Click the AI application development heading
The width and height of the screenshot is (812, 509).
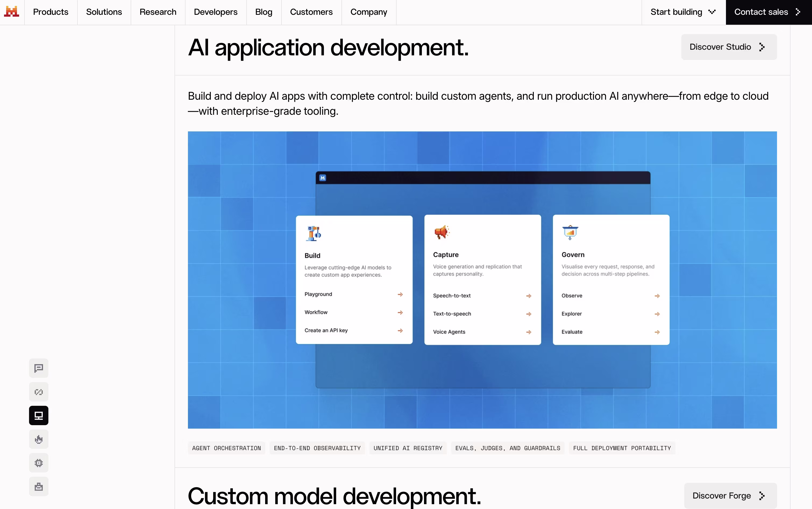(328, 48)
